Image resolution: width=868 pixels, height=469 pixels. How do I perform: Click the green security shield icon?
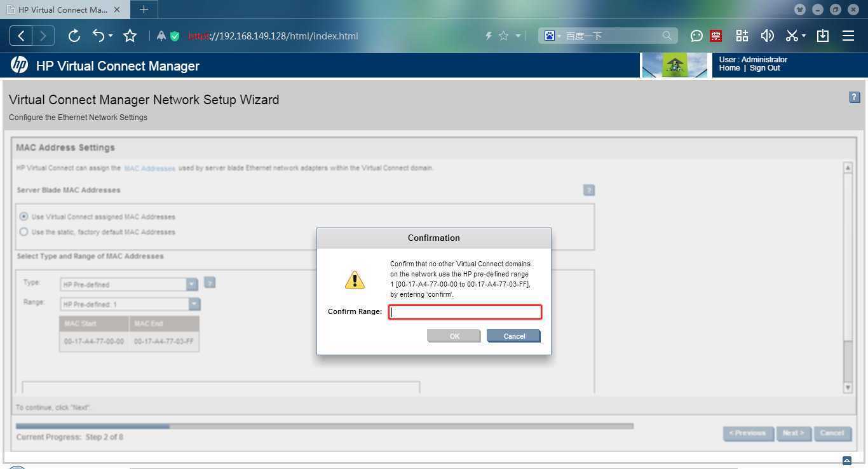coord(175,36)
